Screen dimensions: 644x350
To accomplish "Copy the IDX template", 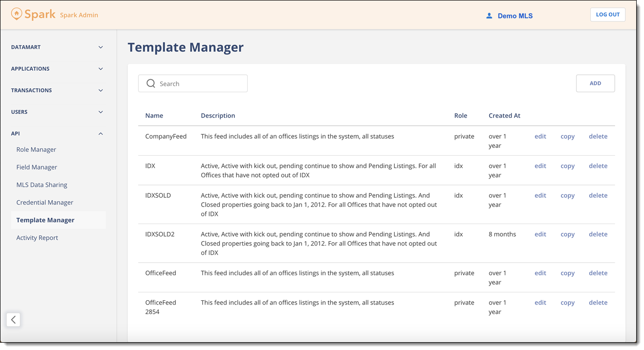I will coord(567,166).
